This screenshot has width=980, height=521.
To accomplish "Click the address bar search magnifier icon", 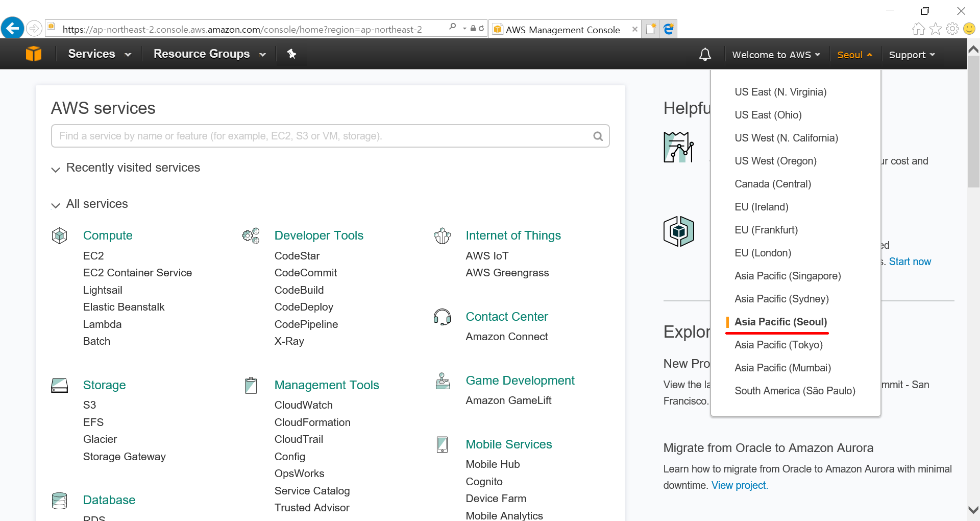I will pyautogui.click(x=452, y=27).
